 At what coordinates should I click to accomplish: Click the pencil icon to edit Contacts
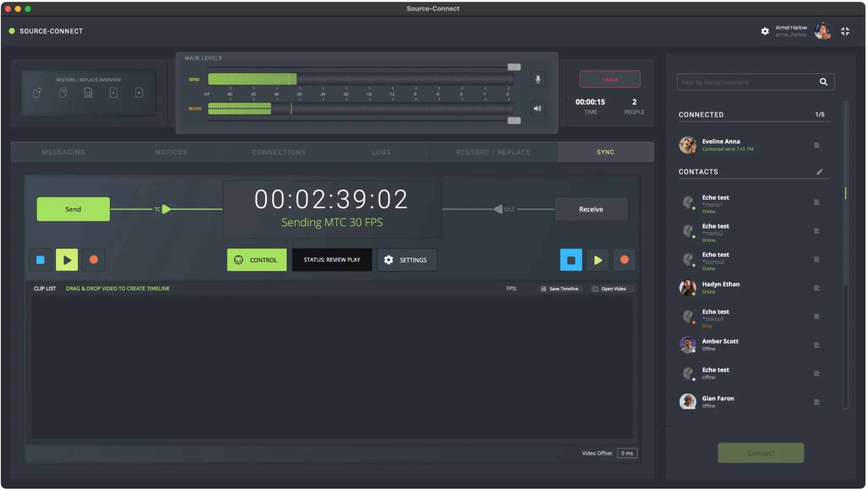[820, 172]
